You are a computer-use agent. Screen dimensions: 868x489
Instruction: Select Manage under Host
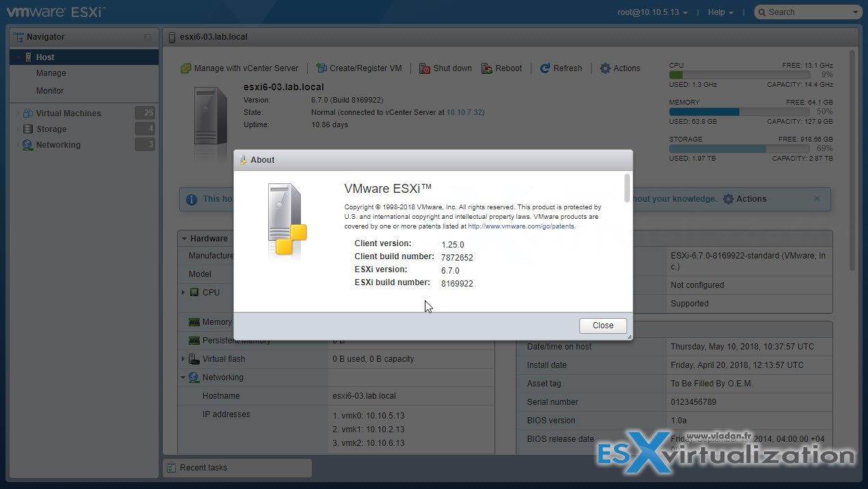51,73
